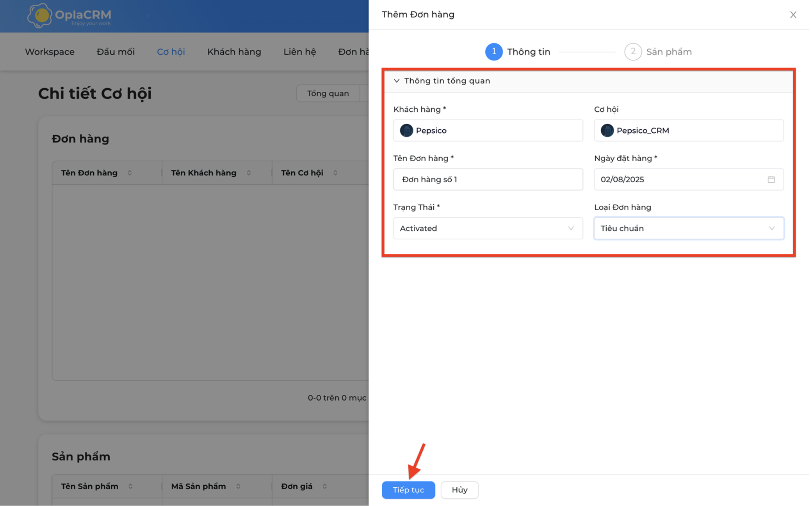
Task: Click the 0-0 trên 0 mục text
Action: 337,398
